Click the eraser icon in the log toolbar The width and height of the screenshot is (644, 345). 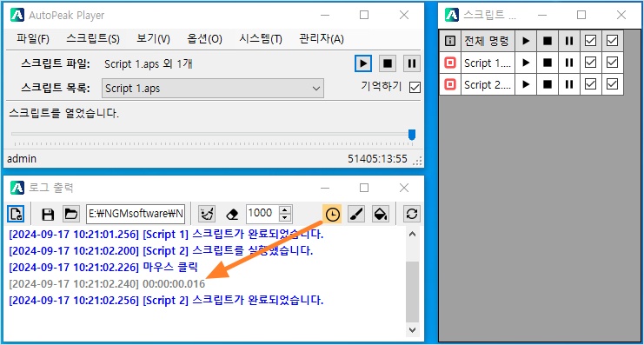(232, 214)
